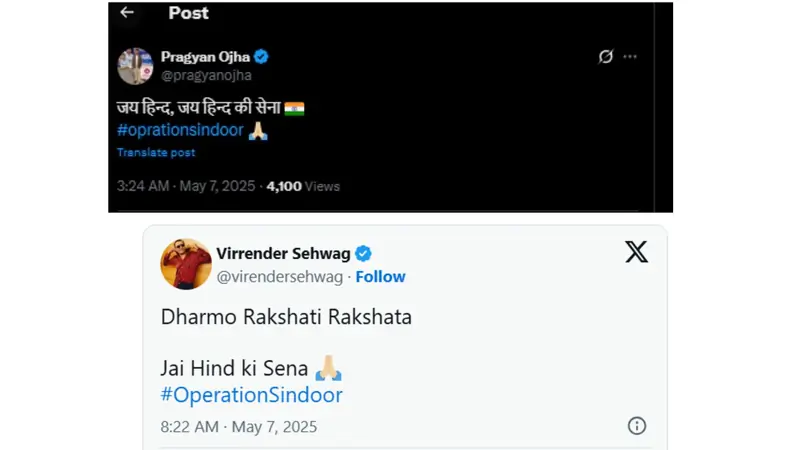Click the Translate post link
800x450 pixels.
click(156, 153)
